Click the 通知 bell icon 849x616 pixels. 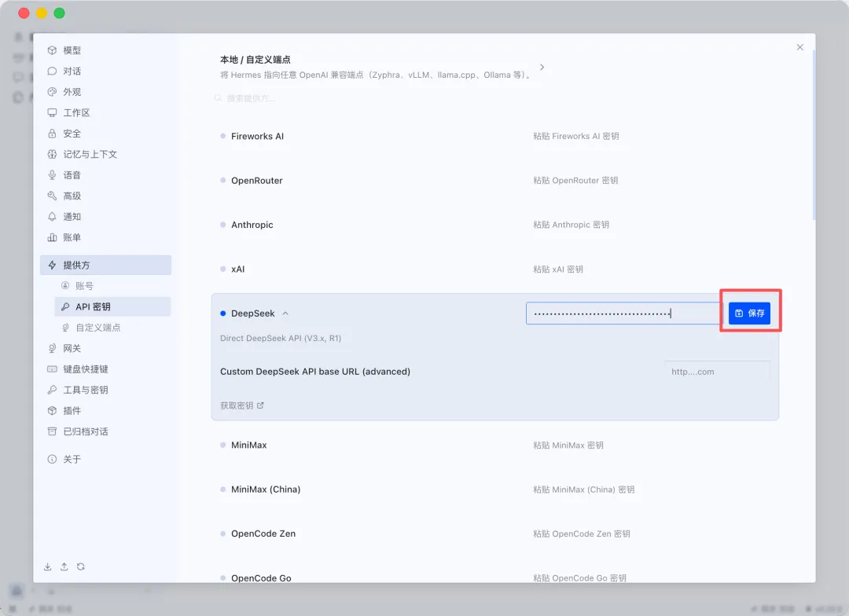coord(52,217)
